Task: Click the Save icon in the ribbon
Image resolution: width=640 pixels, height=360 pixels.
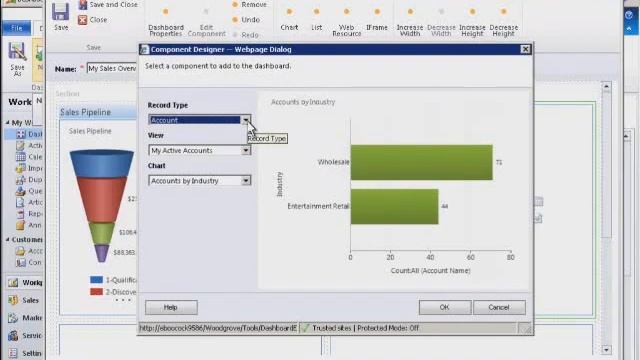Action: tap(60, 16)
